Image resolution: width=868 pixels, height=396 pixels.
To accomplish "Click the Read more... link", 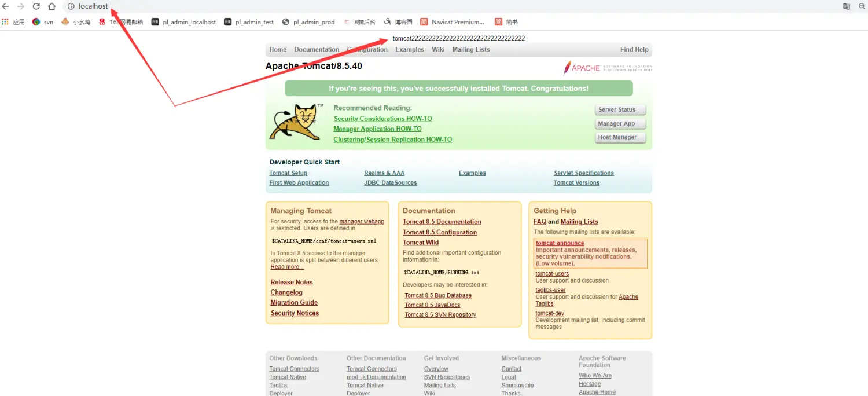I will coord(287,267).
